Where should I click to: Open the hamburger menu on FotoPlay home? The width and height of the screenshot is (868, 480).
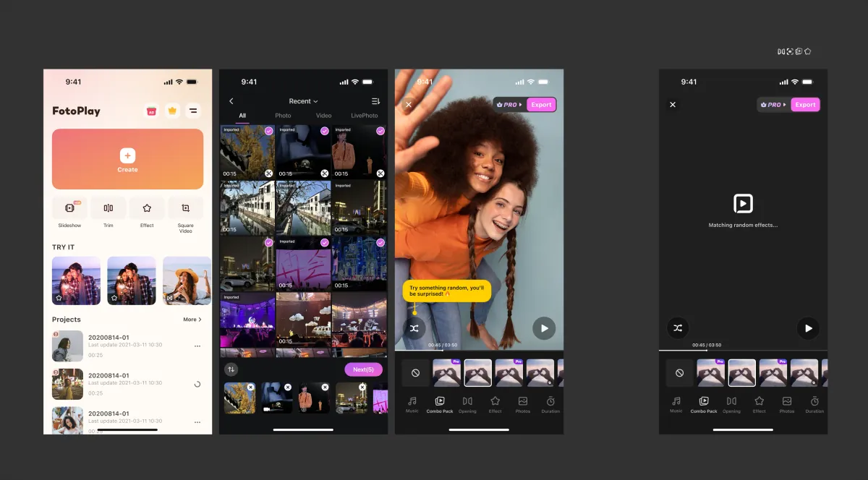[193, 111]
